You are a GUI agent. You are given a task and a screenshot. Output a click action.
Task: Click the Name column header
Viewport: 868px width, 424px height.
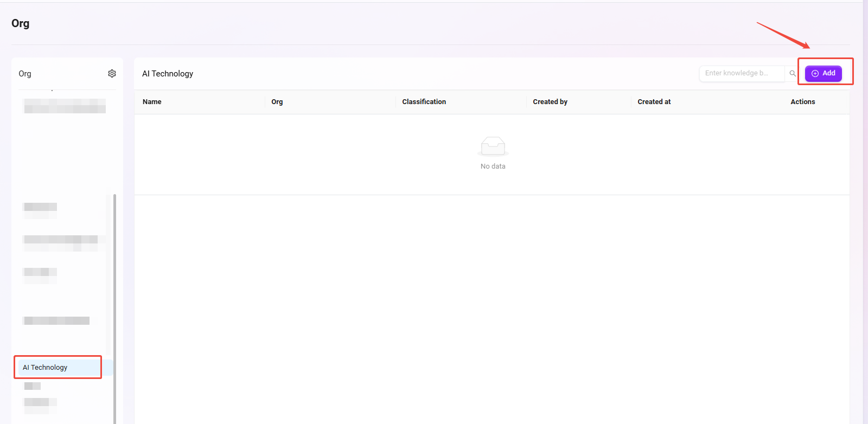click(x=152, y=102)
